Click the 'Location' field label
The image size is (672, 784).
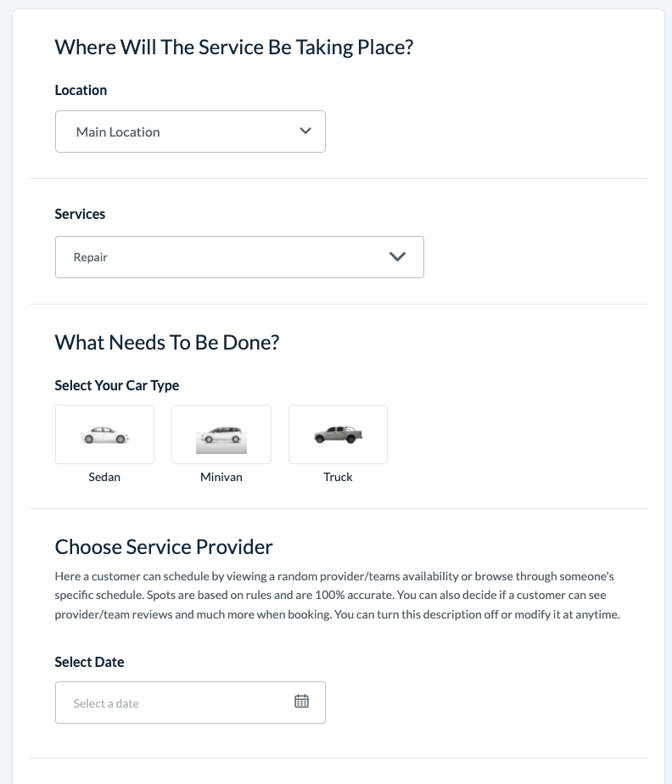pyautogui.click(x=81, y=90)
